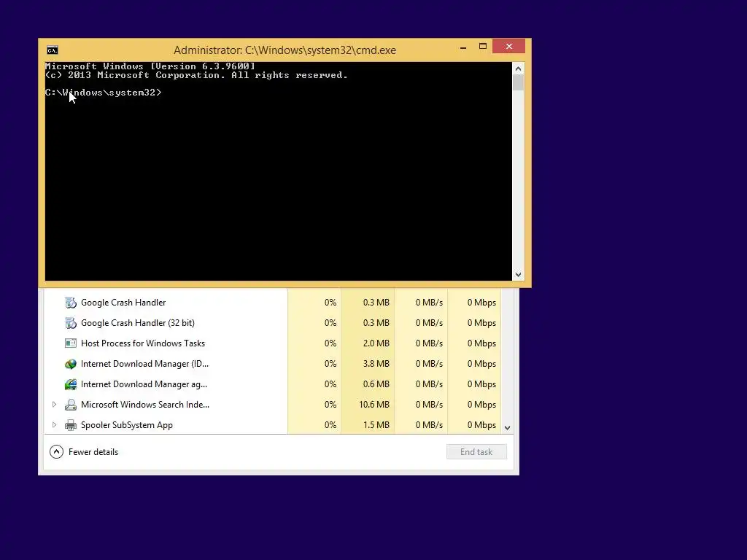Click the C:\Windows\system32> prompt line
This screenshot has width=747, height=560.
104,93
